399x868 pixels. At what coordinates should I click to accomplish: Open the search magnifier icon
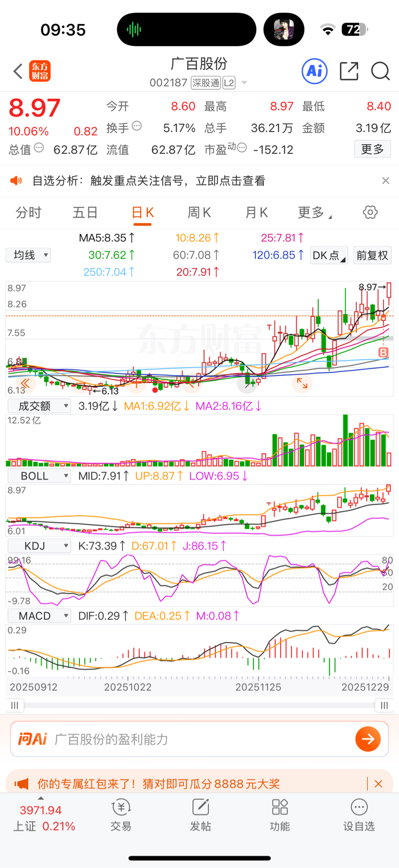click(x=380, y=71)
